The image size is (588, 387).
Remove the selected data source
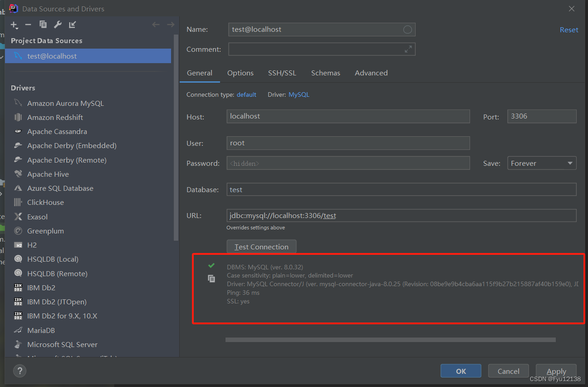coord(28,25)
